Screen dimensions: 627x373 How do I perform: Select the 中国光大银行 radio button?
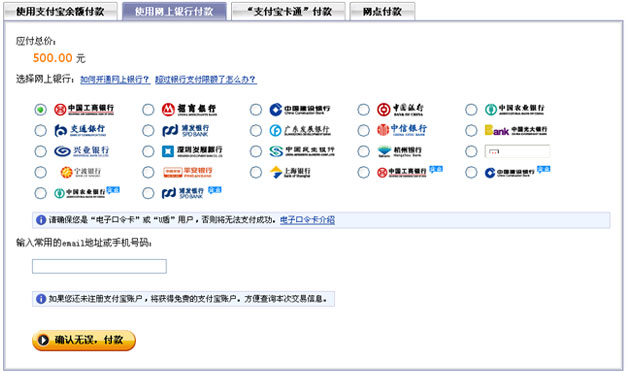[471, 130]
